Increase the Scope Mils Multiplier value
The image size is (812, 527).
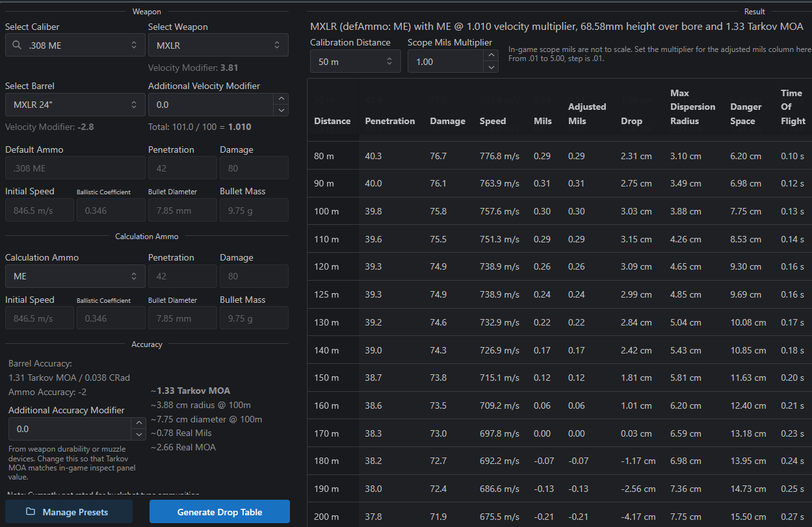[491, 55]
